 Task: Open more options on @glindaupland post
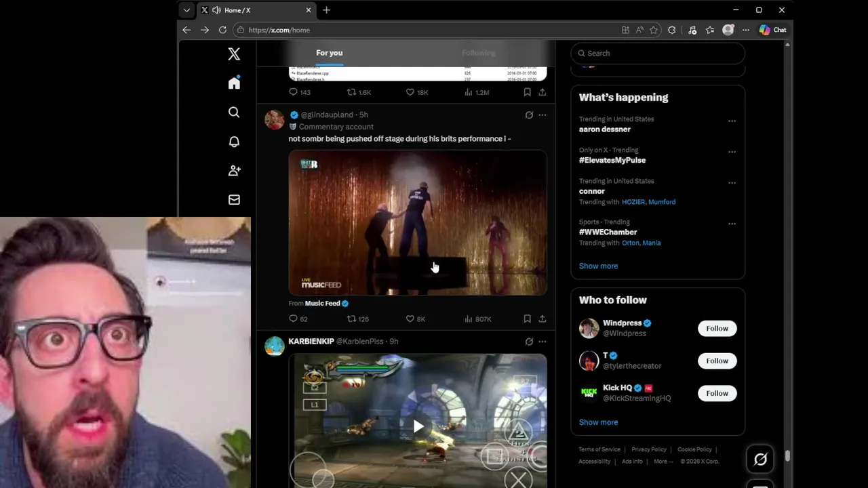[542, 115]
